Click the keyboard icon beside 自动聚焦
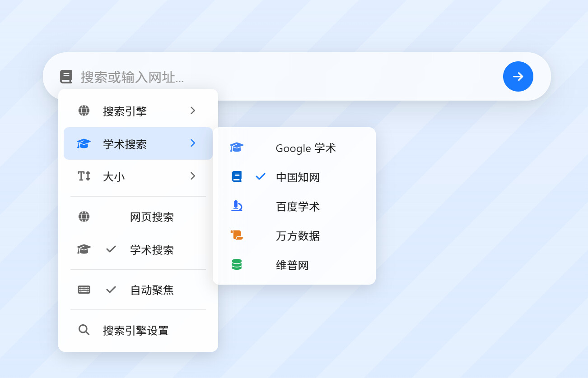588x378 pixels. (84, 290)
